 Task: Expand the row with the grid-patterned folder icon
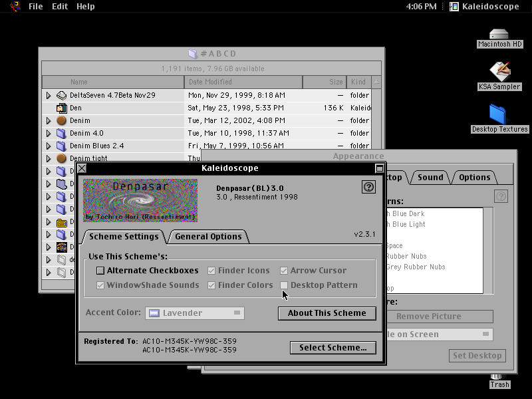pos(49,184)
